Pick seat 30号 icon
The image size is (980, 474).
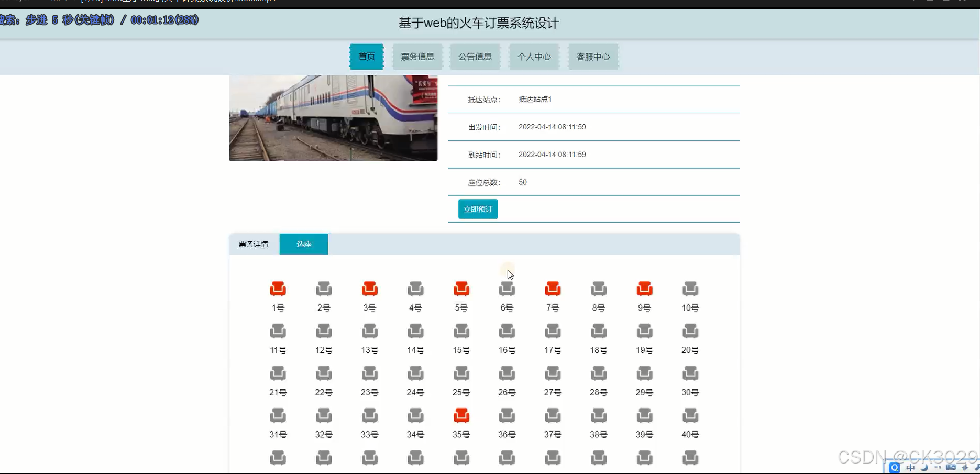coord(690,373)
